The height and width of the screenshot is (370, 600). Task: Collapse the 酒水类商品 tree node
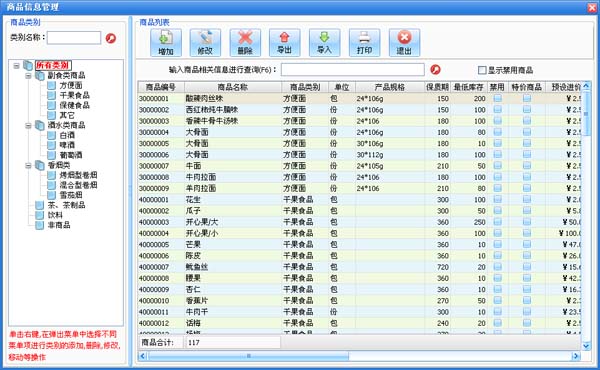(x=28, y=126)
